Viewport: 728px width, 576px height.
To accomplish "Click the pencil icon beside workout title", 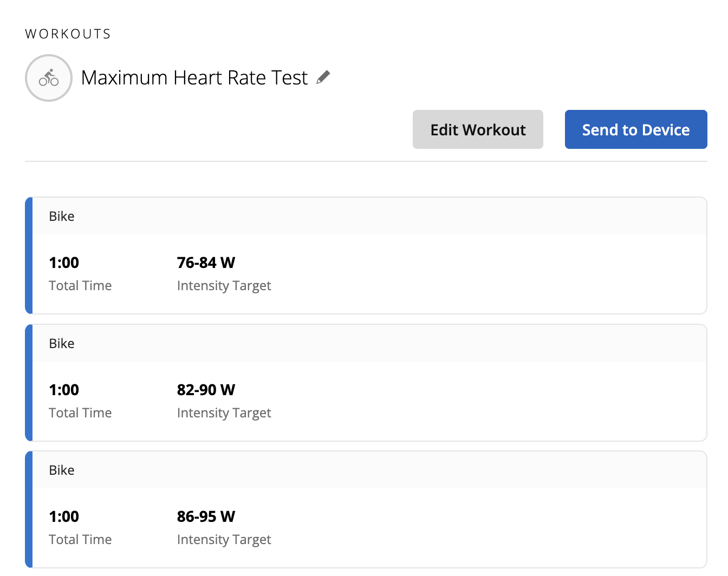I will (323, 77).
